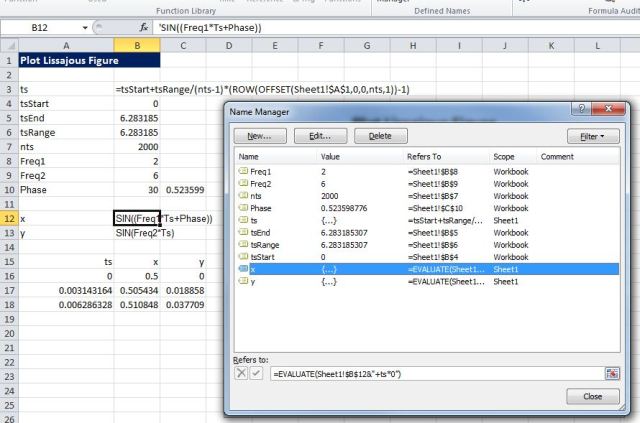Click column A header in the worksheet
The image size is (640, 423).
tap(66, 46)
